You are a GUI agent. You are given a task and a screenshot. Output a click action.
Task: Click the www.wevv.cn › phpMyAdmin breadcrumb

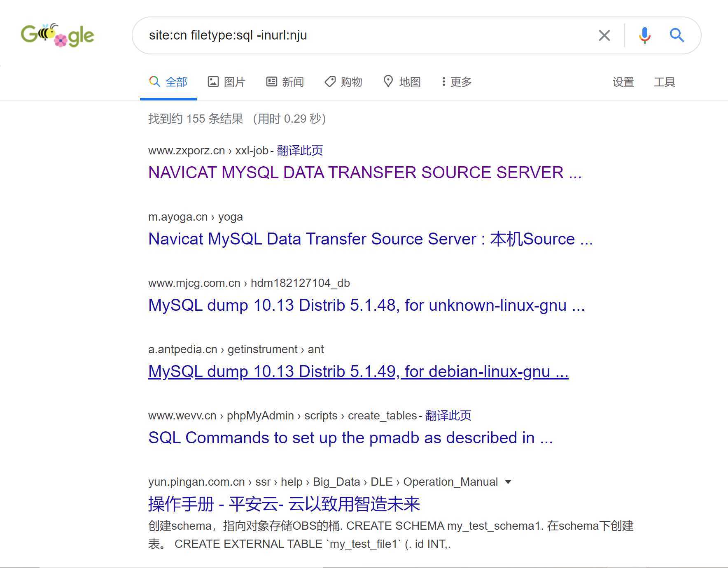pyautogui.click(x=282, y=416)
